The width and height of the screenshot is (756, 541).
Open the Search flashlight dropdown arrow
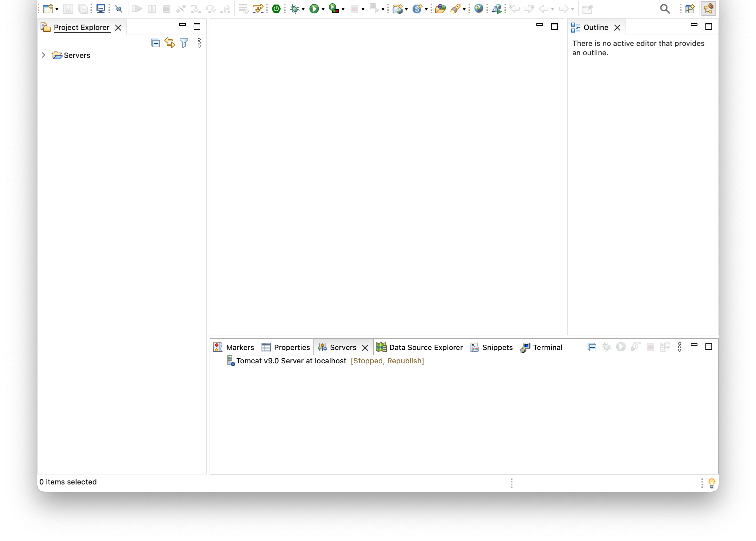click(x=464, y=9)
